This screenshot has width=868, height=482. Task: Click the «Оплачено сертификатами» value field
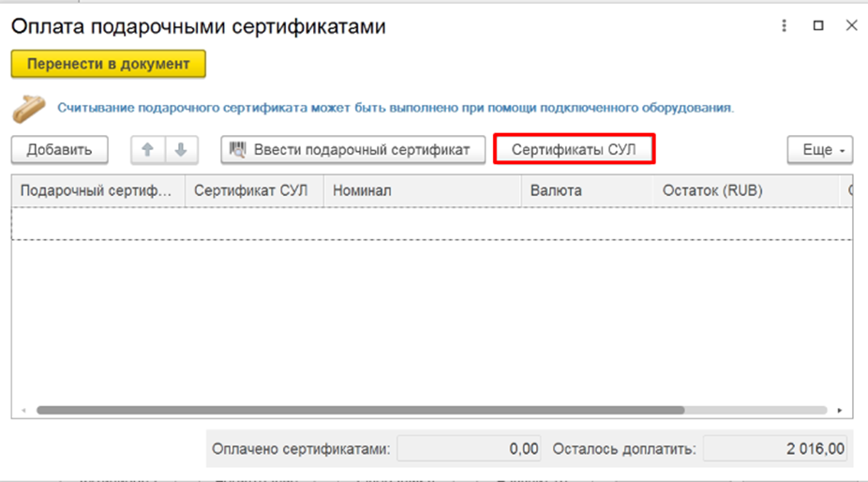pos(469,449)
